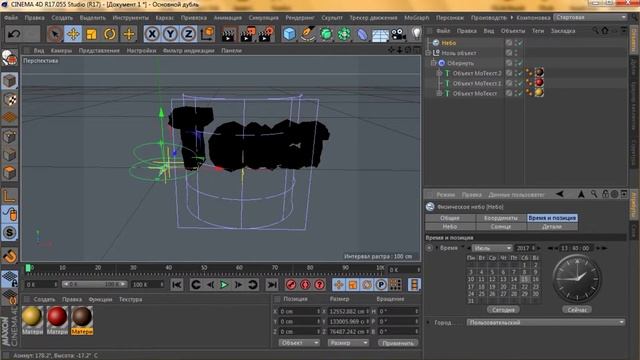640x360 pixels.
Task: Select the red material swatch
Action: pos(57,317)
